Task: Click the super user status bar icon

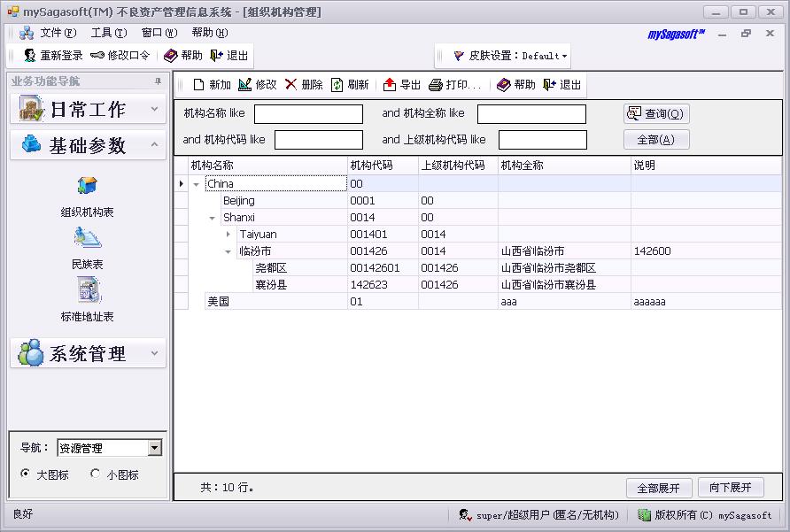Action: [465, 515]
